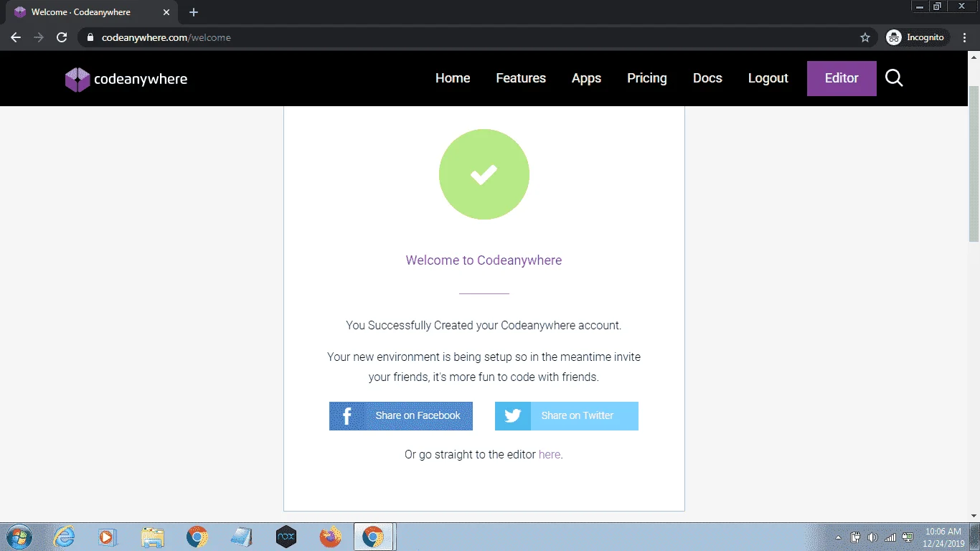The image size is (980, 551).
Task: Click the Codeanywhere logo
Action: click(x=126, y=80)
